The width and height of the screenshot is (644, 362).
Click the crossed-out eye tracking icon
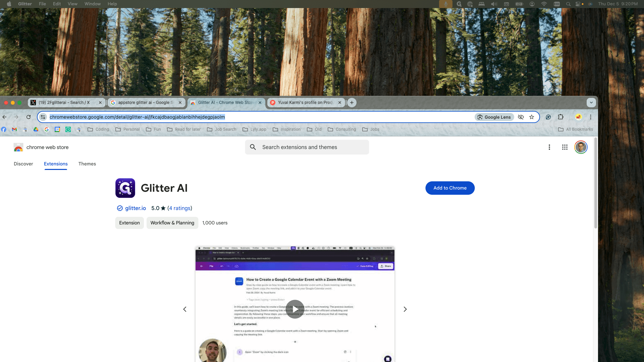click(521, 117)
